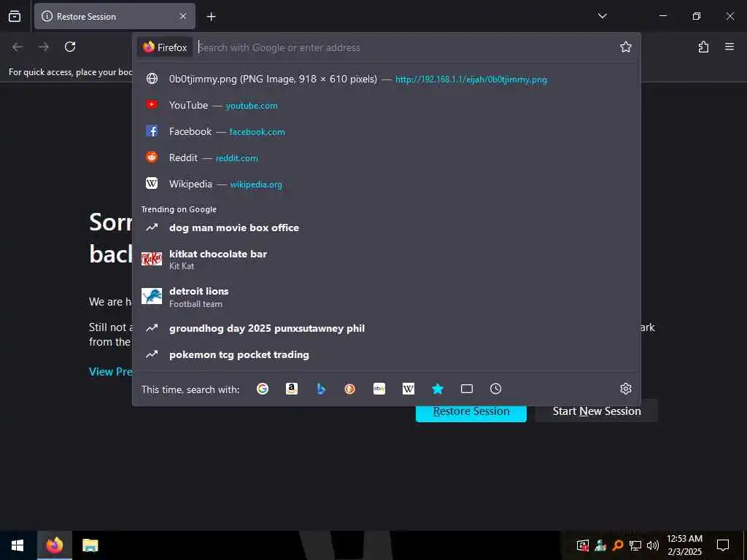Search this time with Wikipedia icon
This screenshot has width=747, height=560.
point(409,389)
